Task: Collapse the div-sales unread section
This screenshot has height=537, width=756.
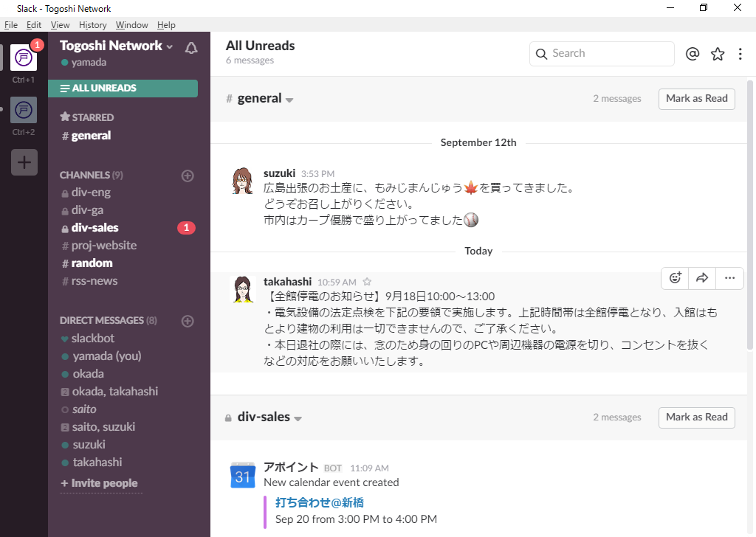Action: click(298, 418)
